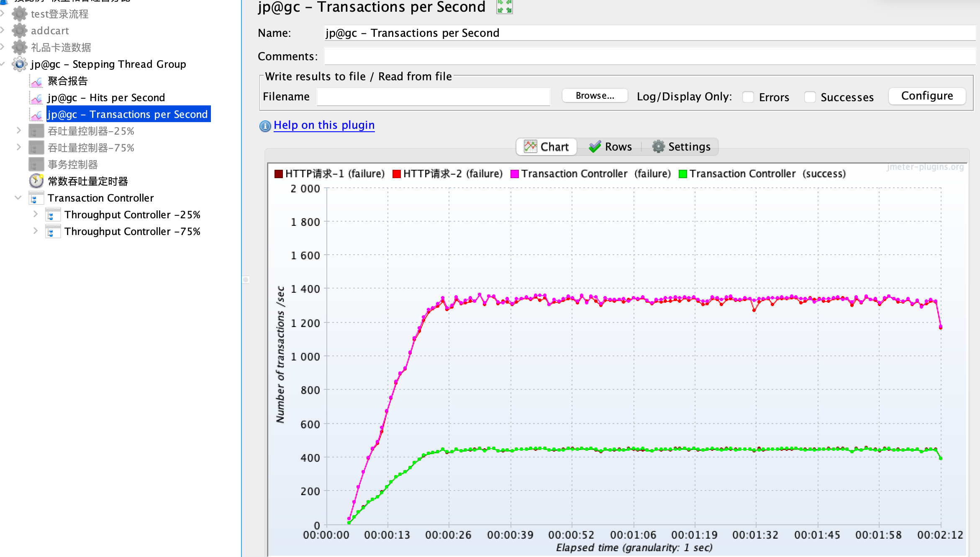
Task: Collapse the Transaction Controller node
Action: tap(18, 198)
